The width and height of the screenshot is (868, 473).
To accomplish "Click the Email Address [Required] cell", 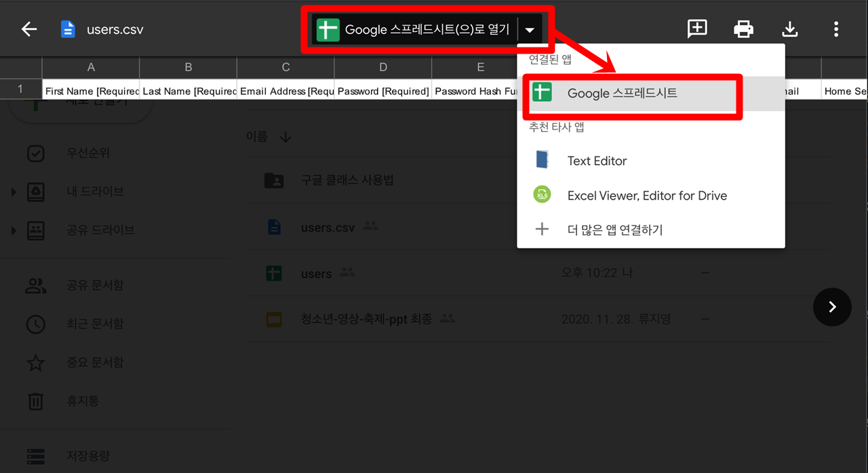I will tap(285, 91).
